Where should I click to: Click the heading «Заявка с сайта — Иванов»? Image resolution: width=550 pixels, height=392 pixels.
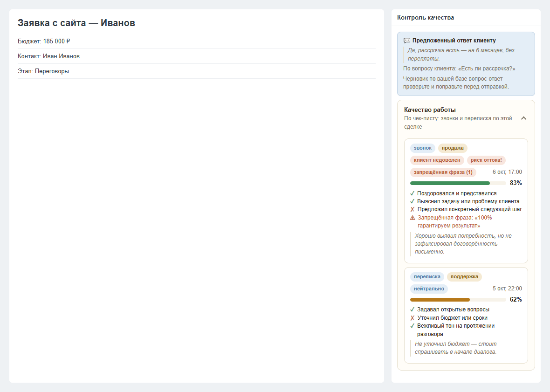76,23
